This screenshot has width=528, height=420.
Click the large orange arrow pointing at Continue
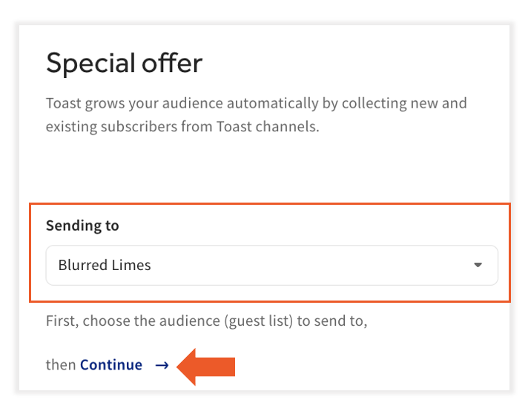point(207,366)
